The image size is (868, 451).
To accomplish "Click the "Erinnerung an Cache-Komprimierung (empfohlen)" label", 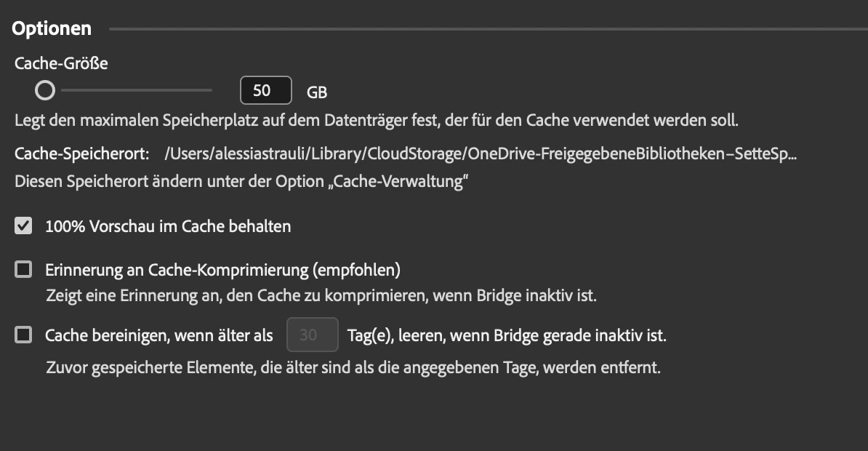I will [223, 270].
